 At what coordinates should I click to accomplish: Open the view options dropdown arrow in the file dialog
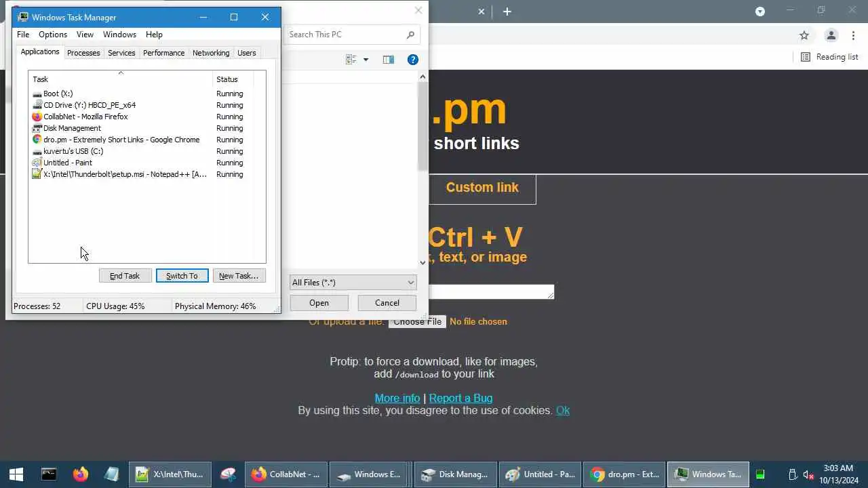click(x=366, y=60)
